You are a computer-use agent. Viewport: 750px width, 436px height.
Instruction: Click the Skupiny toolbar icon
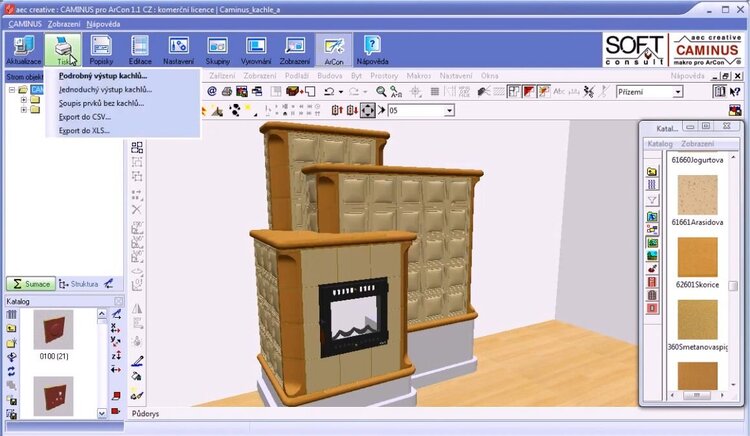pyautogui.click(x=218, y=50)
